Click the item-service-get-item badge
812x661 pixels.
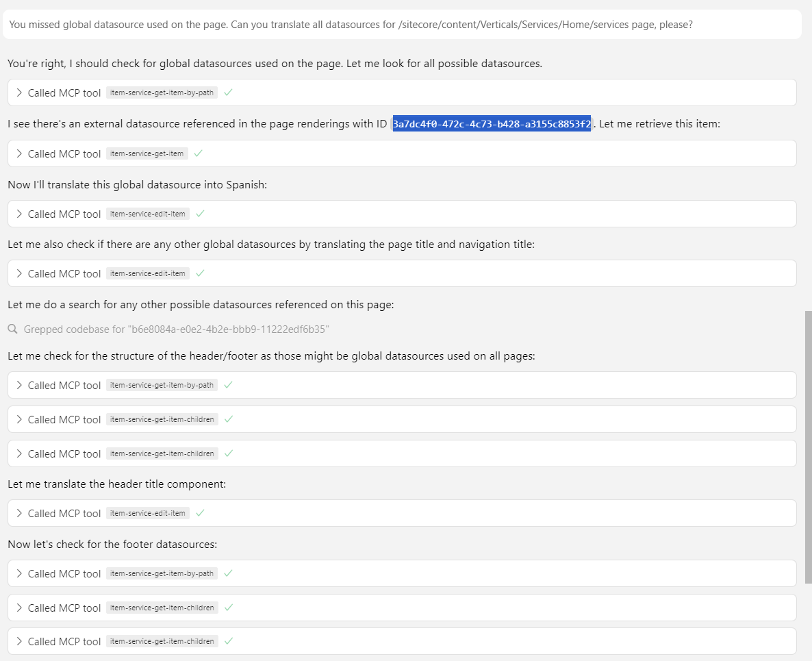tap(147, 153)
